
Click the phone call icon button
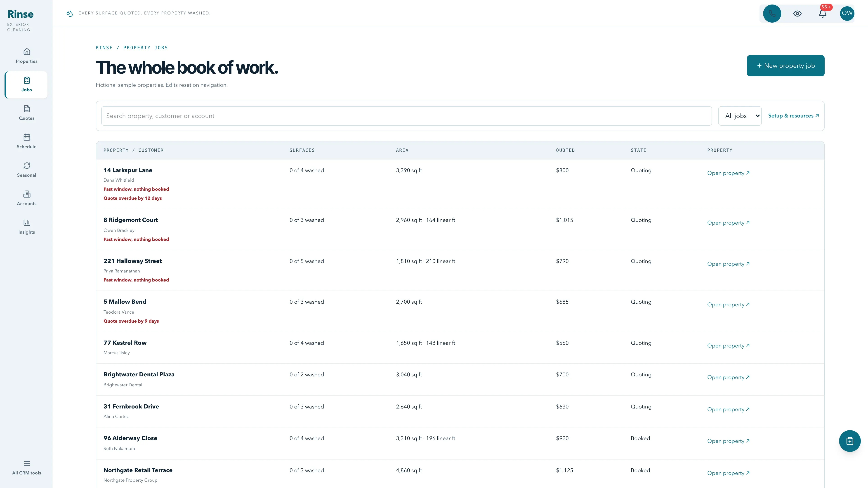[x=772, y=14]
